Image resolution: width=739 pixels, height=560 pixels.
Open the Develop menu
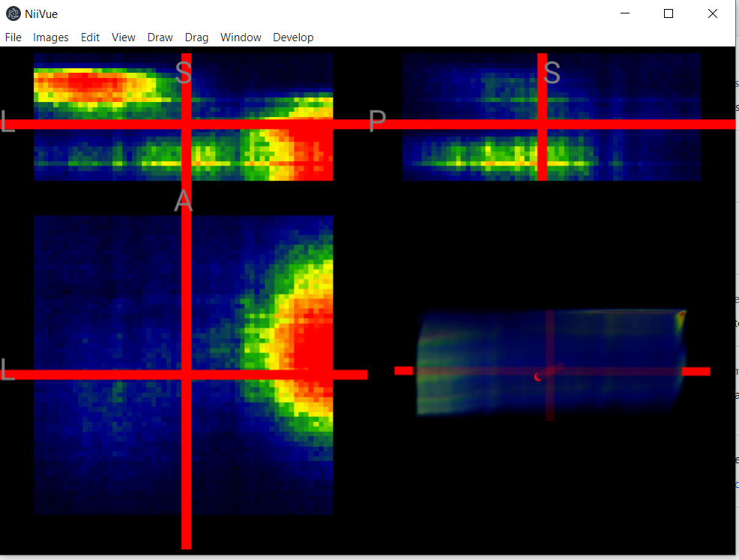293,37
